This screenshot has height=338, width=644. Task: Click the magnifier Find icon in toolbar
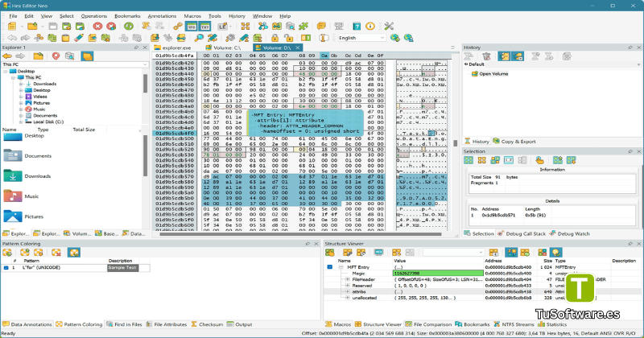pyautogui.click(x=198, y=38)
